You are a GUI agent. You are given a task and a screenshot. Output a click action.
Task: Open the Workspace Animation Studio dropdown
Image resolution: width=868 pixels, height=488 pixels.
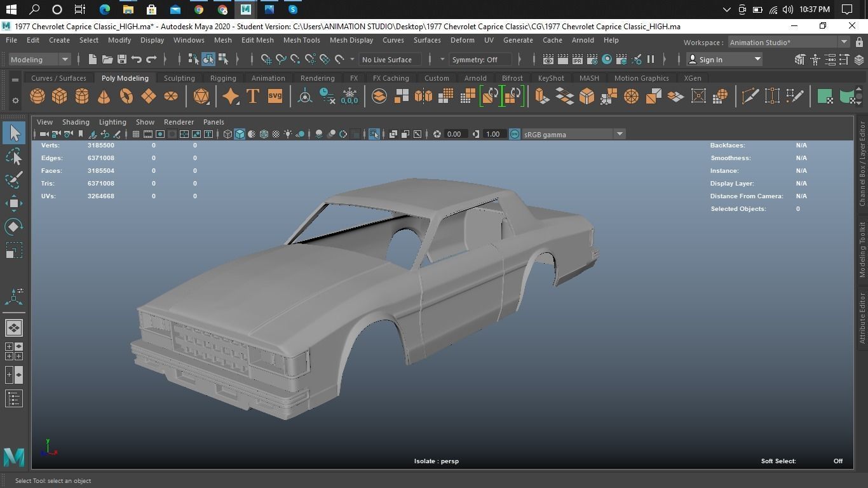pos(788,43)
